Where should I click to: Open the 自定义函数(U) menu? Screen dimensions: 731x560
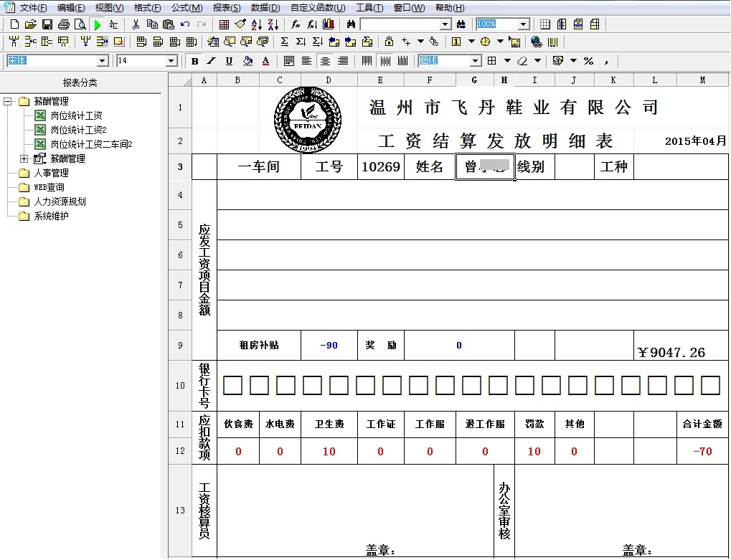pyautogui.click(x=318, y=8)
